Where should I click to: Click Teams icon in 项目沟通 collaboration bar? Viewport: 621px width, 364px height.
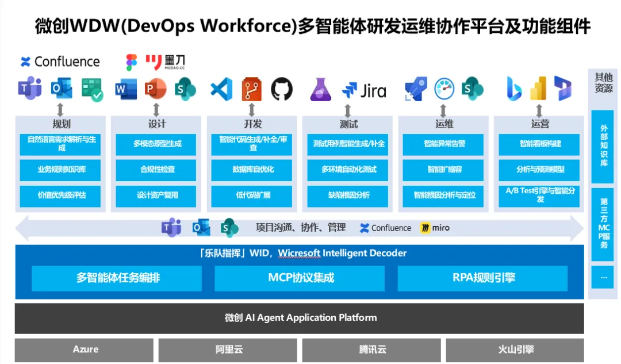(x=171, y=227)
